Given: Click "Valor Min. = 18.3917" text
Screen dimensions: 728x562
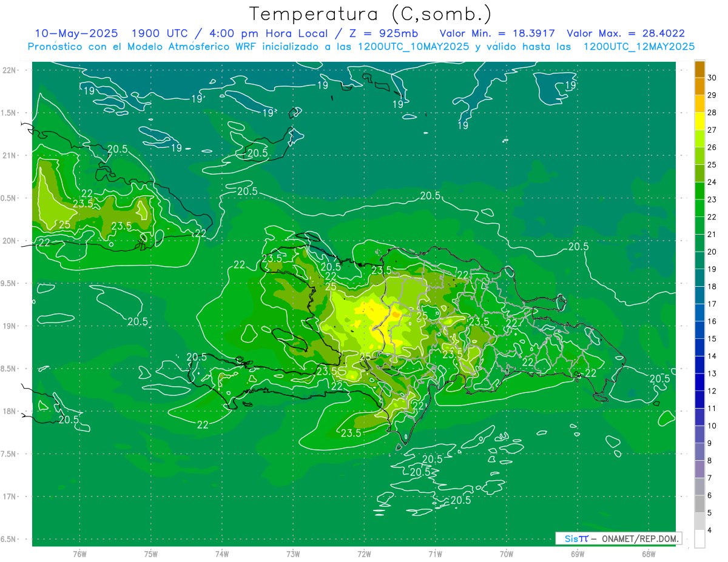Looking at the screenshot, I should 497,33.
